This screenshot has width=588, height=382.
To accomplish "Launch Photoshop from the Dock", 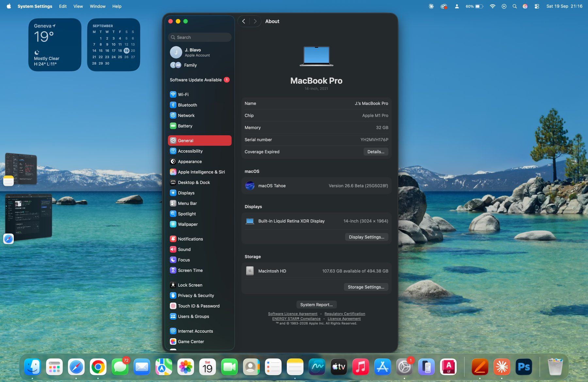I will point(524,367).
